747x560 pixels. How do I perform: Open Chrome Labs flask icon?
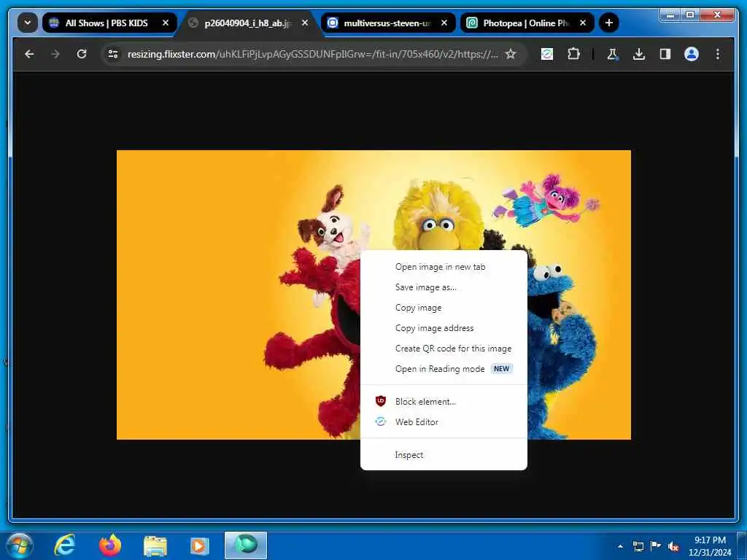point(613,54)
